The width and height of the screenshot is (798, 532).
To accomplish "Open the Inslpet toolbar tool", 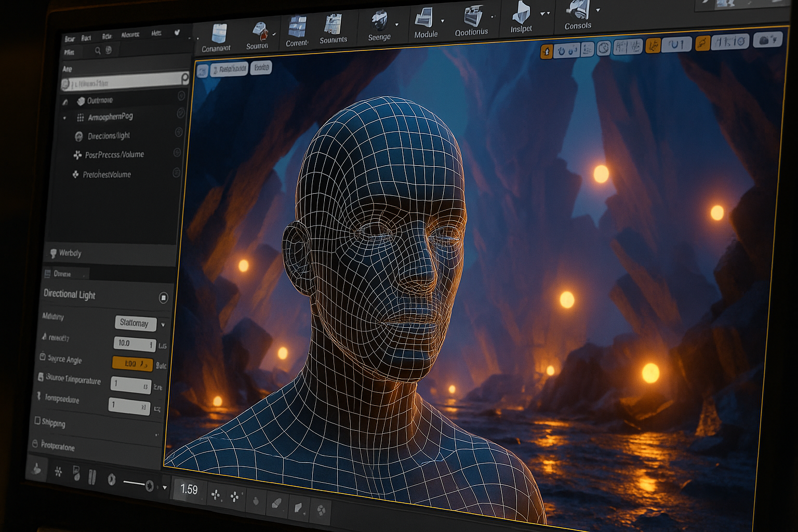I will tap(521, 12).
